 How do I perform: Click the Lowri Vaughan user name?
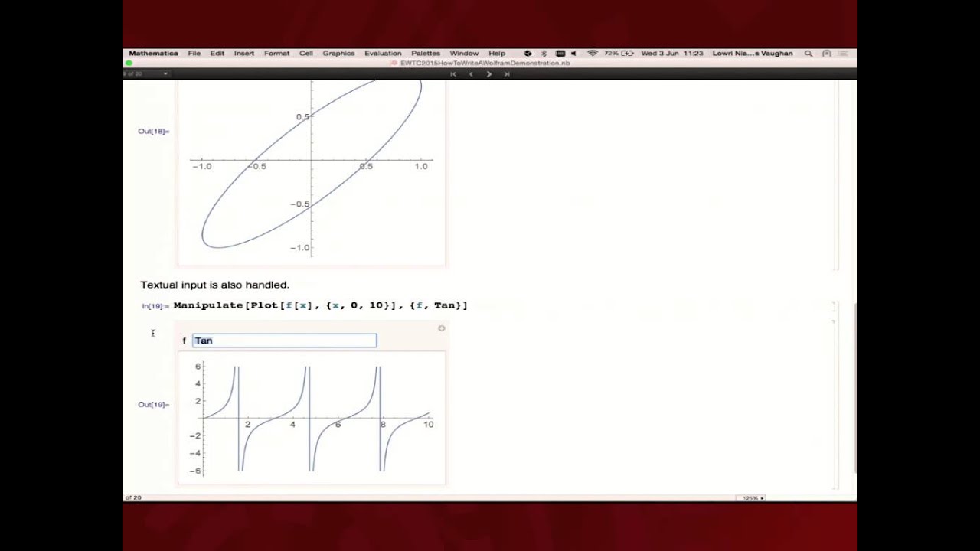[x=753, y=54]
